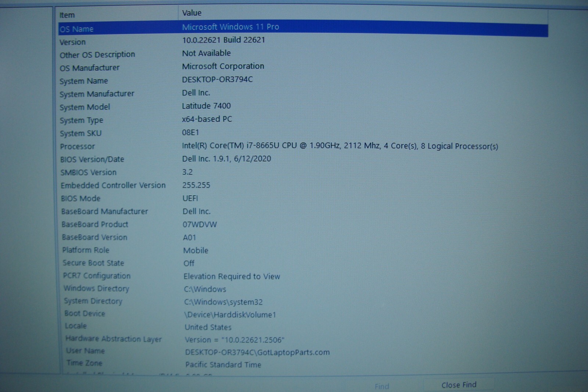The width and height of the screenshot is (588, 392).
Task: Select the "x64-based PC" value
Action: [207, 119]
